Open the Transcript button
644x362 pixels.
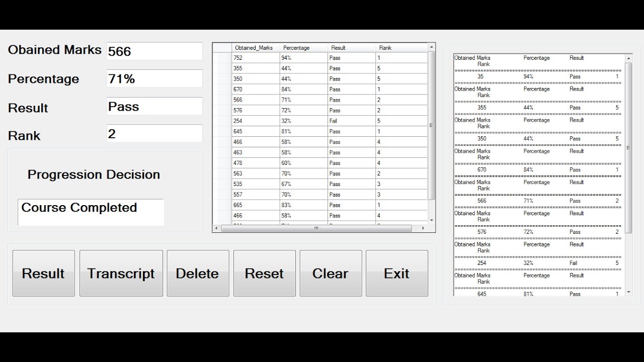(121, 274)
